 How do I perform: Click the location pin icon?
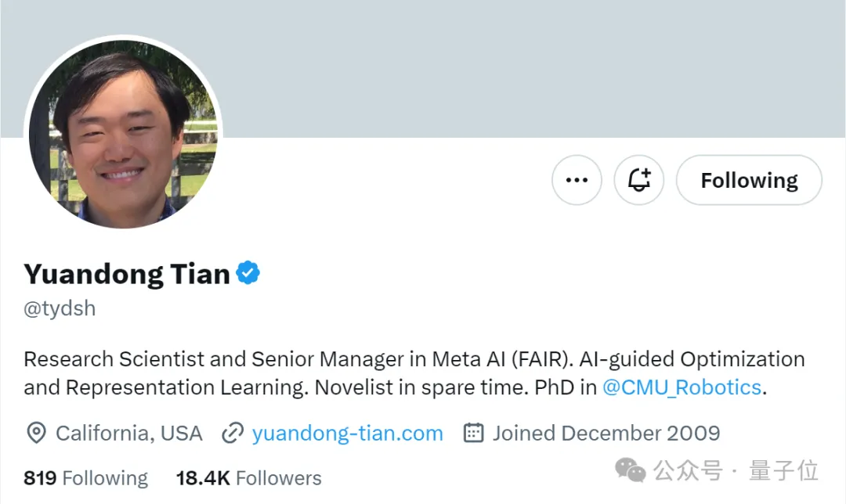pyautogui.click(x=36, y=433)
